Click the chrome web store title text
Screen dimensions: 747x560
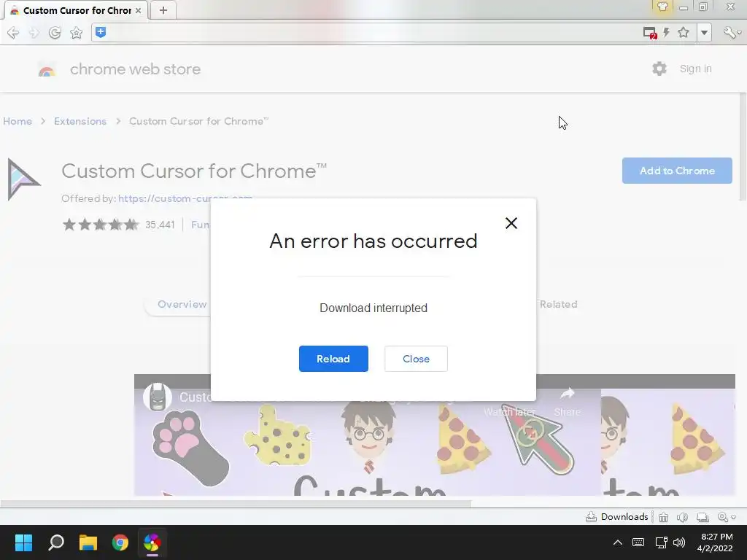135,69
